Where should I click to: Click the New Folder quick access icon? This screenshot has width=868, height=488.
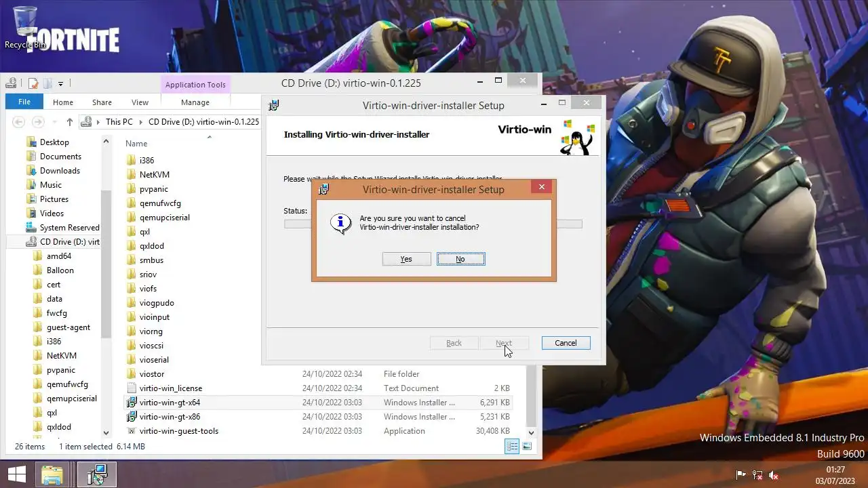(x=47, y=83)
